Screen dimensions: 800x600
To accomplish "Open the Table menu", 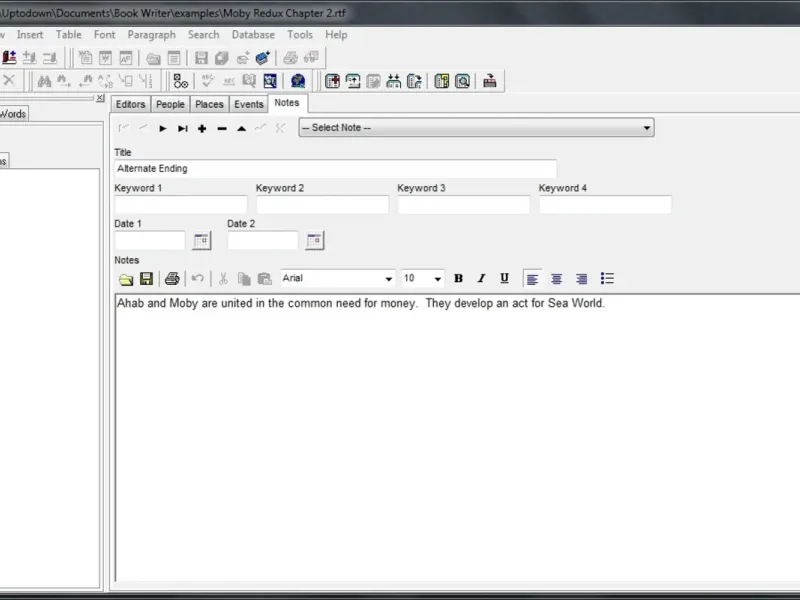I will pyautogui.click(x=68, y=35).
